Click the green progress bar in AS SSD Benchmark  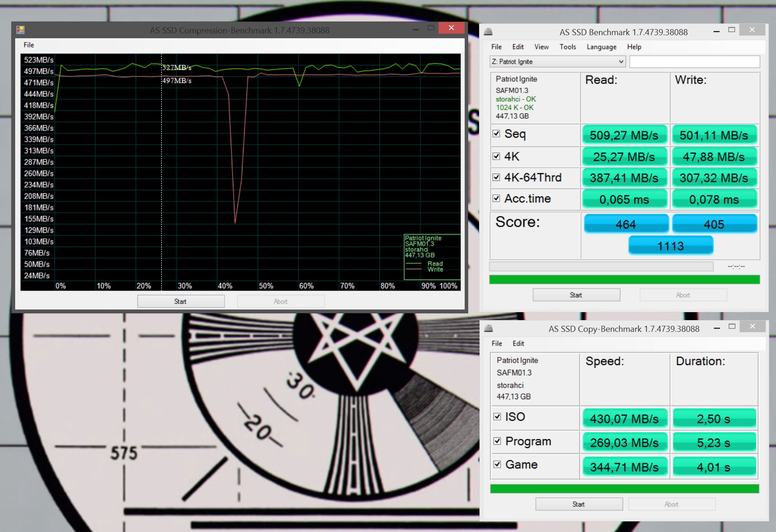(x=625, y=280)
